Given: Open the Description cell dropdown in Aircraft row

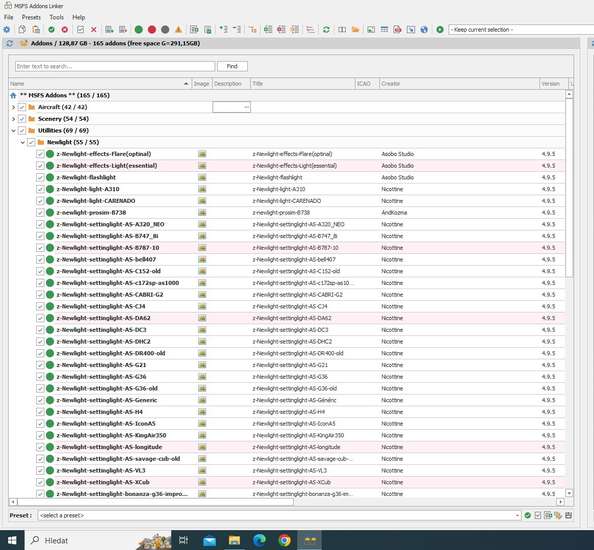Looking at the screenshot, I should click(231, 107).
